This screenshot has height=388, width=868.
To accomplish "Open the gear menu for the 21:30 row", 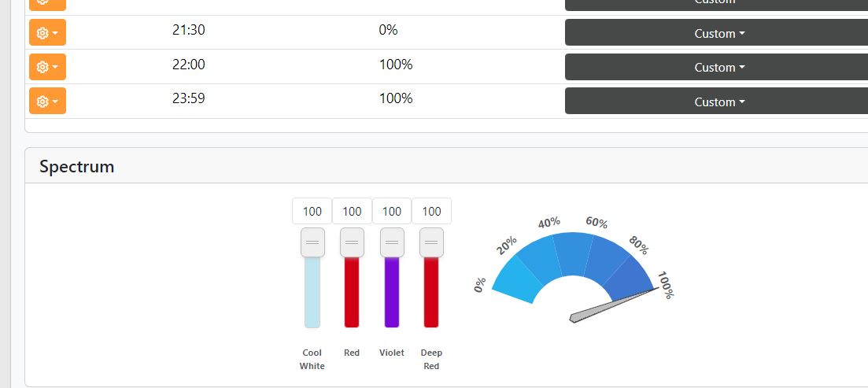I will 47,32.
